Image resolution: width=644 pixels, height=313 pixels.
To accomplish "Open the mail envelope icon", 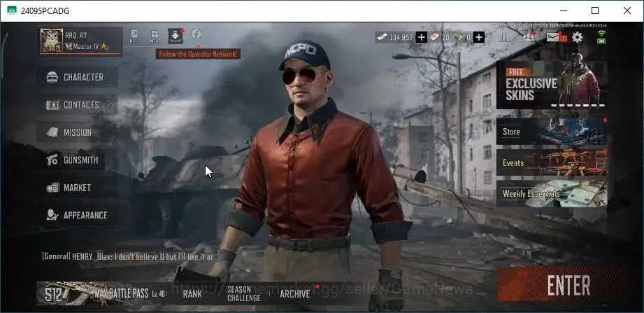I will pyautogui.click(x=553, y=37).
